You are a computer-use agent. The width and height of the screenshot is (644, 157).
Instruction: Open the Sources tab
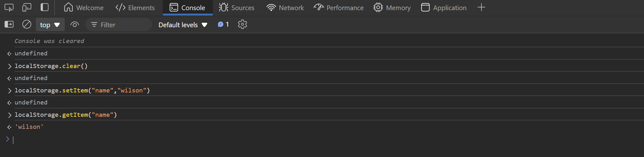coord(237,8)
